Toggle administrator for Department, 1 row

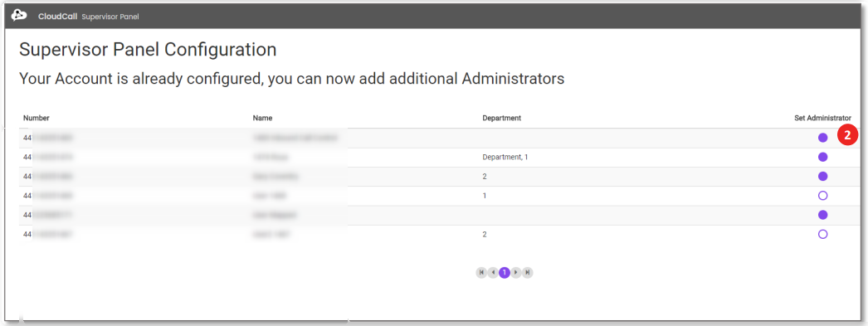coord(822,157)
